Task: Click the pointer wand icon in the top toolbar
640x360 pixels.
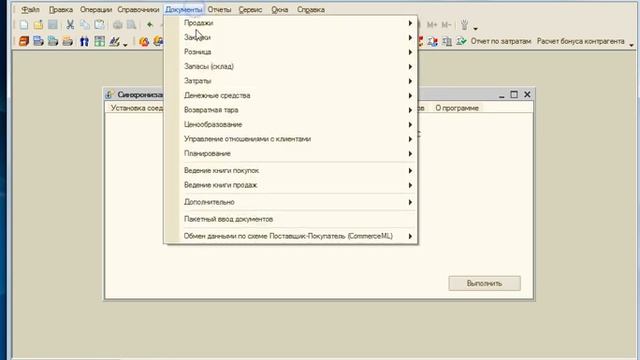Action: [464, 25]
